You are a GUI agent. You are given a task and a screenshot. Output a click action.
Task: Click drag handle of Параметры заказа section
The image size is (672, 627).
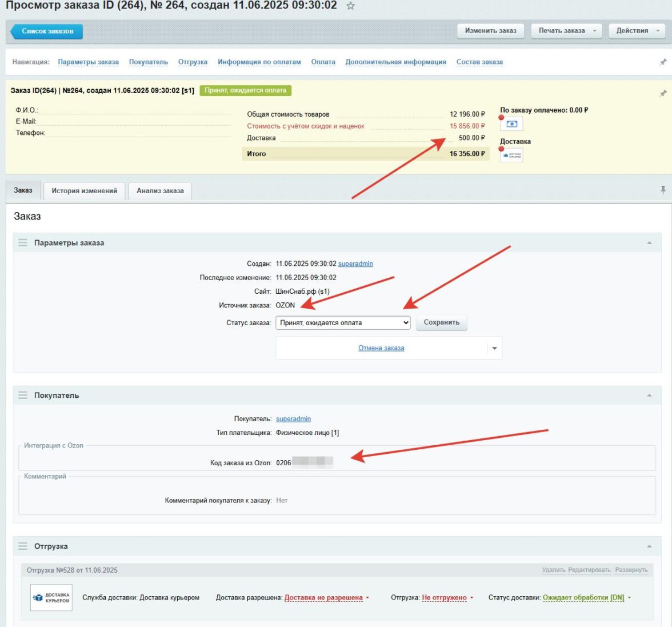point(23,243)
